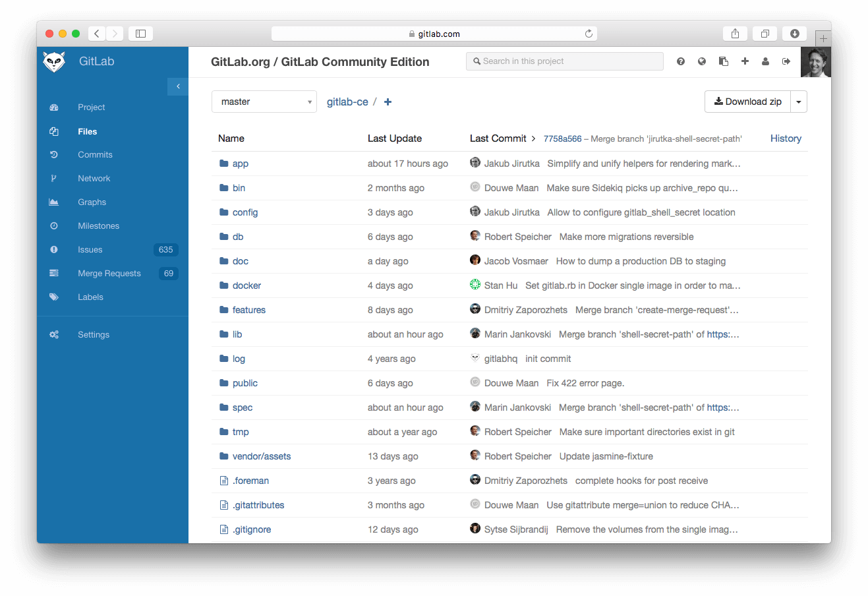Click the file icon beside .gitignore
Image resolution: width=868 pixels, height=596 pixels.
point(224,529)
